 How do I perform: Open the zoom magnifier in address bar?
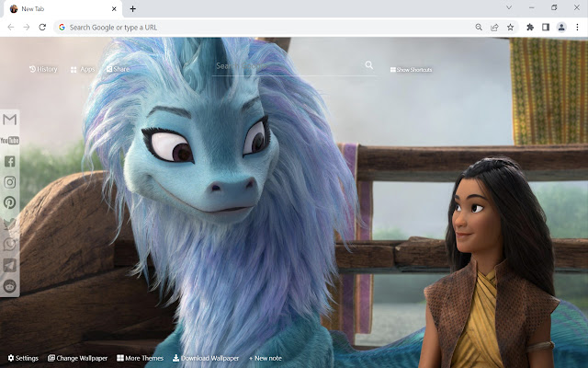click(x=479, y=27)
